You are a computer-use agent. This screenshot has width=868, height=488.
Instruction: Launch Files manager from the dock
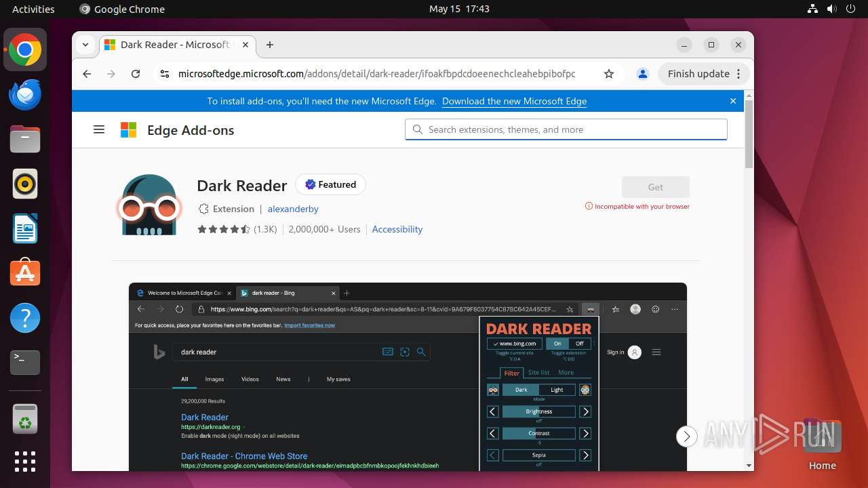click(25, 140)
